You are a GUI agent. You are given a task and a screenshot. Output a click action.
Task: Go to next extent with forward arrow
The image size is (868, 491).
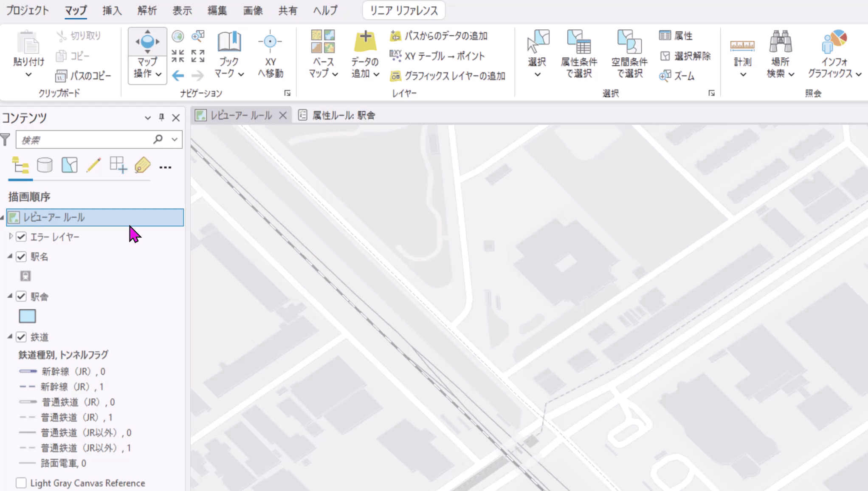point(198,76)
